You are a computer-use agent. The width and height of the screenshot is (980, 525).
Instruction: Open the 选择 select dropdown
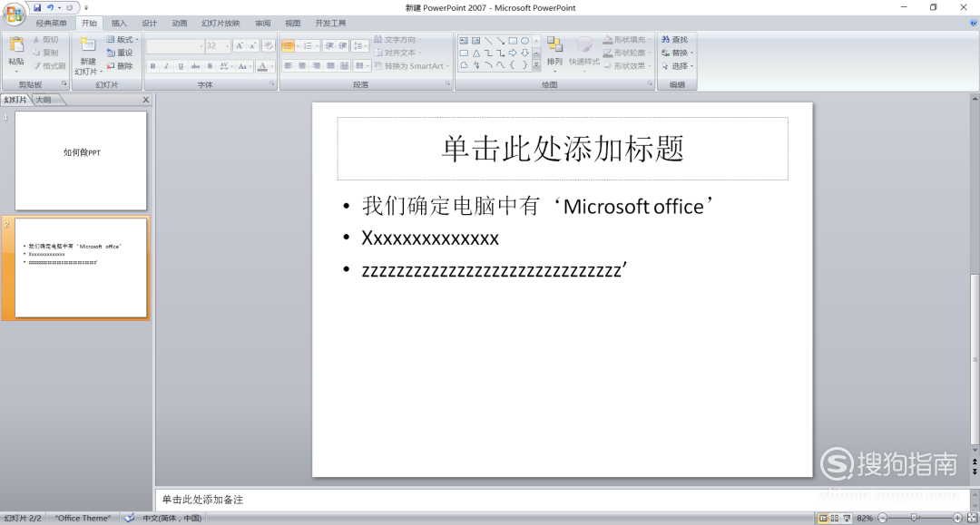(x=678, y=65)
